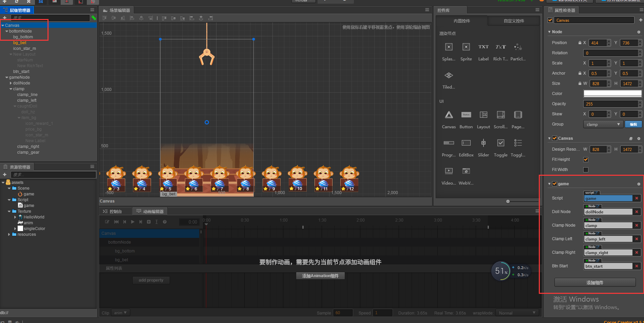Select the 资源管理器 assets tab

(17, 167)
